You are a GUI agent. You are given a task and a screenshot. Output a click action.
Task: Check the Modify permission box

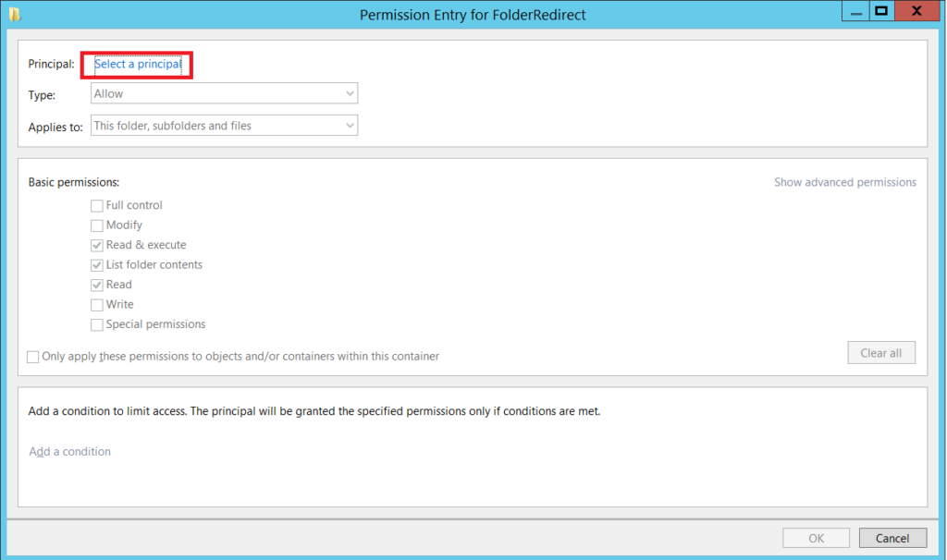pos(96,225)
